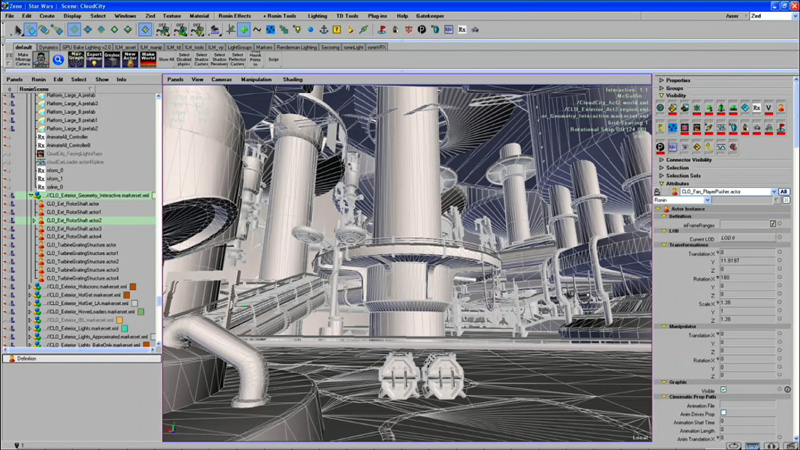
Task: Click orange color swatch beside CLO_Exterior_Holocrons markerset
Action: [x=132, y=285]
